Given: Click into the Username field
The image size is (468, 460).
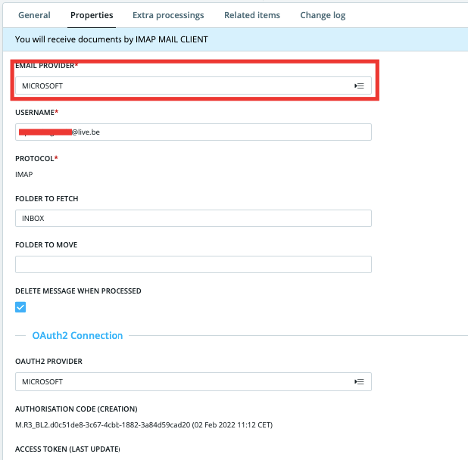Looking at the screenshot, I should (193, 132).
